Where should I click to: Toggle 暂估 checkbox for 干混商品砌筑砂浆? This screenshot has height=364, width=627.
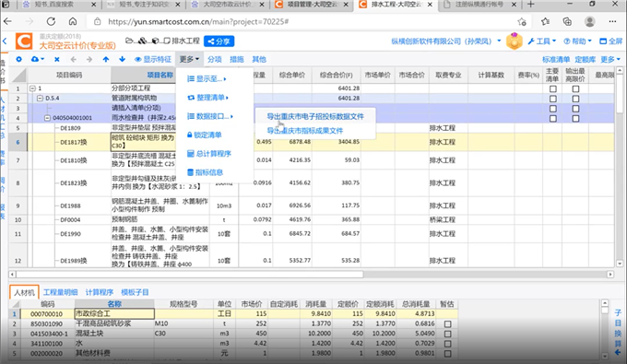(x=447, y=324)
